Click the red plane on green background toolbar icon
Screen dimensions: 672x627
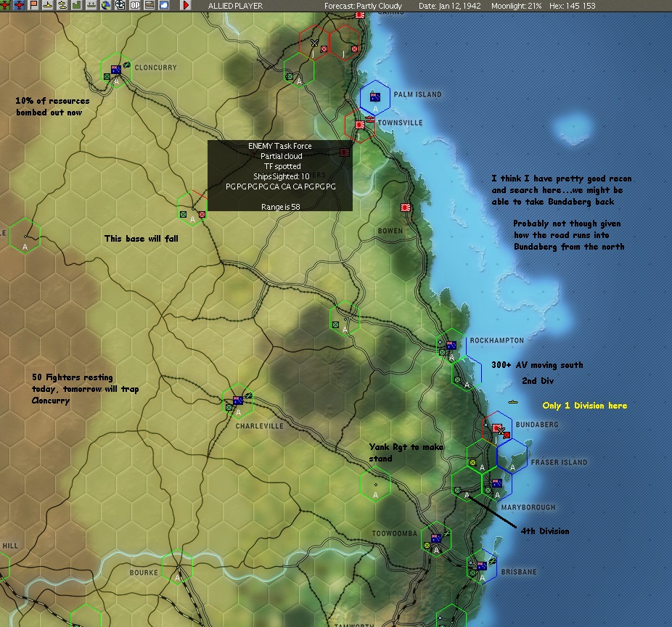(x=4, y=5)
